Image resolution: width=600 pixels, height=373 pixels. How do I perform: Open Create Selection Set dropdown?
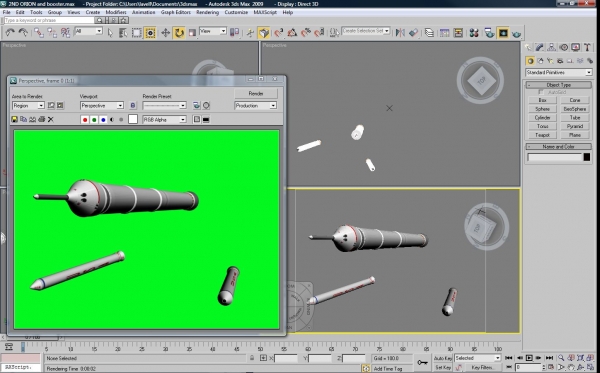[x=366, y=31]
